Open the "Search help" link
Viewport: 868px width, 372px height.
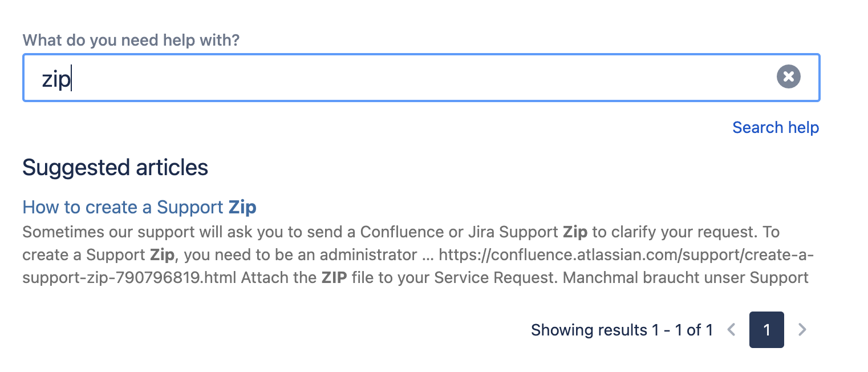point(775,127)
